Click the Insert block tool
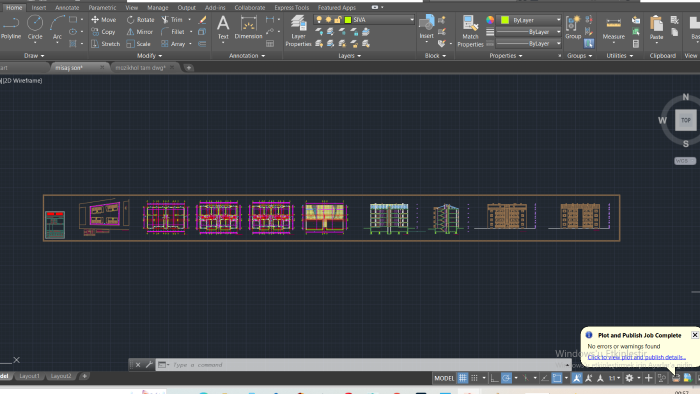This screenshot has height=394, width=700. pos(426,28)
